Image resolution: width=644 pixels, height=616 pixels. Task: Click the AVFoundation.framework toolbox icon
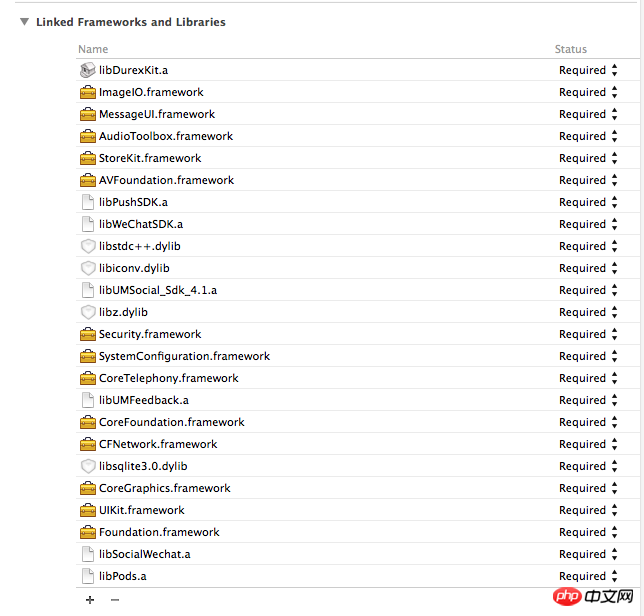coord(87,180)
